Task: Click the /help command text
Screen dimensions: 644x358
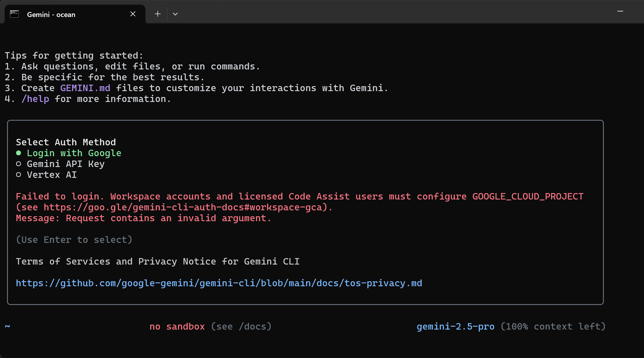Action: tap(35, 99)
